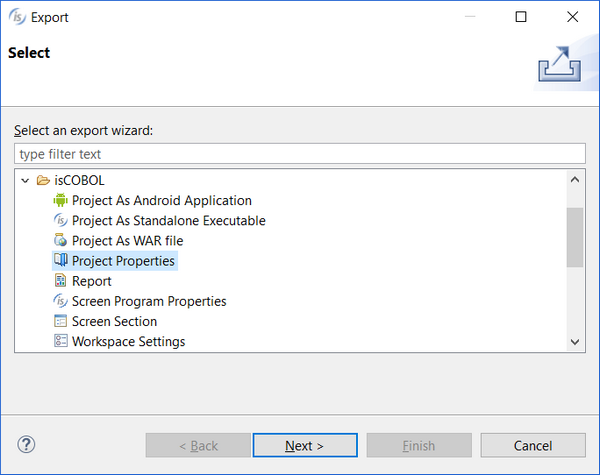Screen dimensions: 600x475
Task: Cancel the Export dialog
Action: pyautogui.click(x=533, y=445)
